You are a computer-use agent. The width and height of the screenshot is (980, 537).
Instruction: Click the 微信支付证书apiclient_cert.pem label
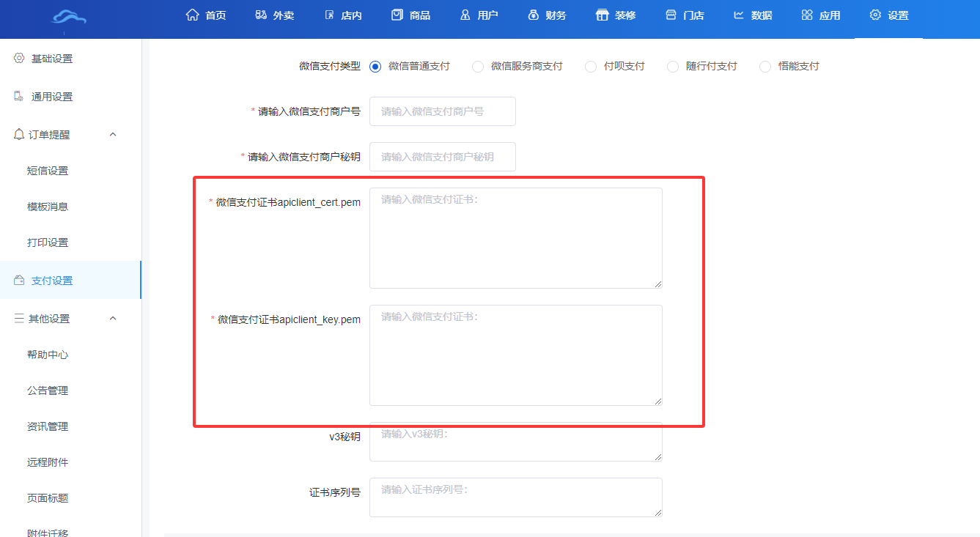(x=288, y=202)
